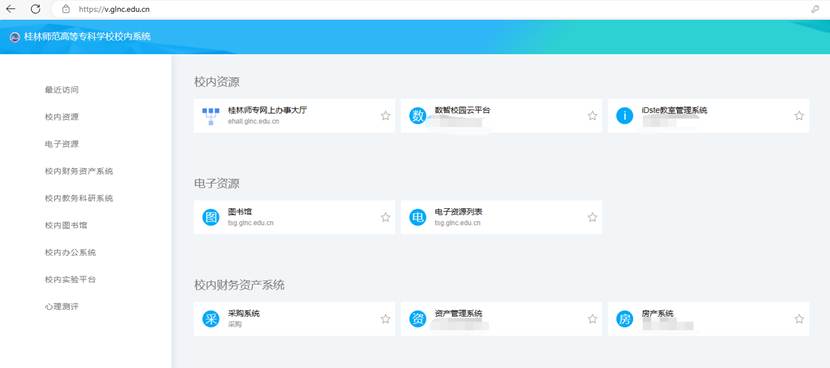Open the 采购系统 link
Screen dimensions: 830x368
coord(244,313)
